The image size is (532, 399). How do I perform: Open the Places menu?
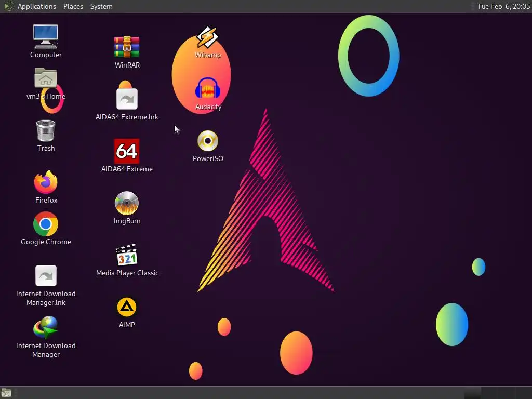coord(73,6)
